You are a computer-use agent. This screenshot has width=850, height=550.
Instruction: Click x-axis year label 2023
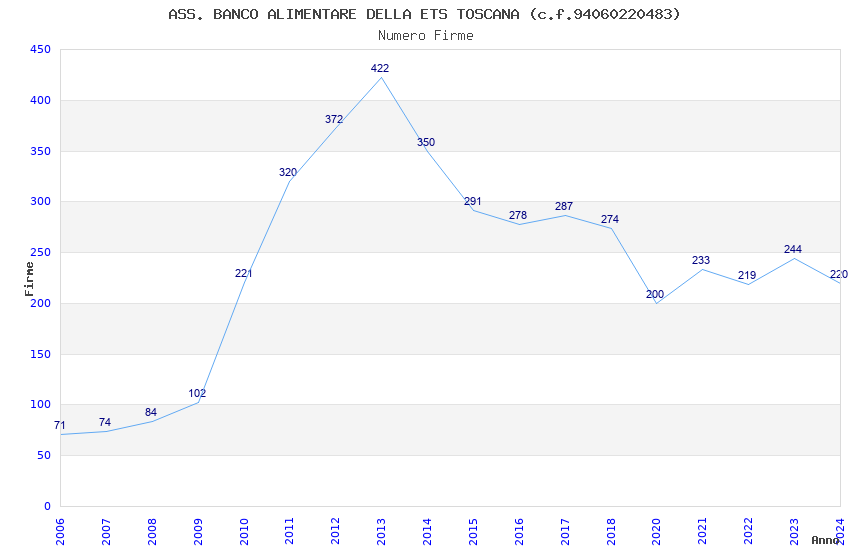(794, 532)
